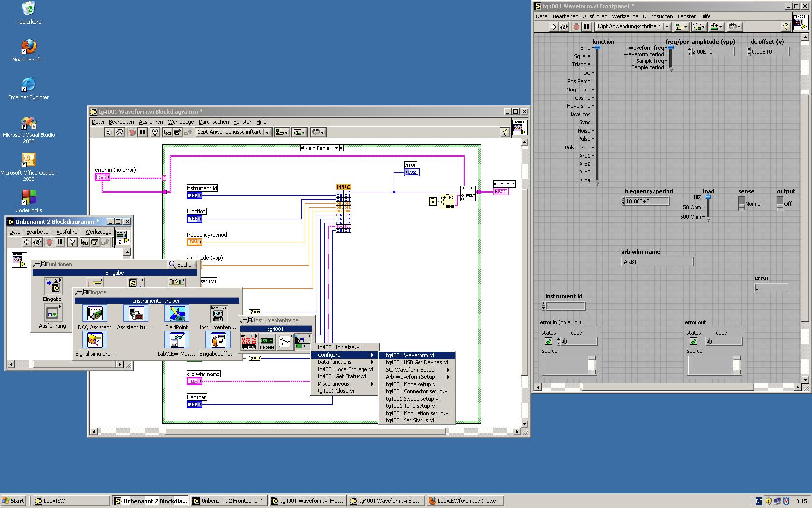Image resolution: width=812 pixels, height=508 pixels.
Task: Open context help in Waveform block diagram toolbar
Action: 505,132
